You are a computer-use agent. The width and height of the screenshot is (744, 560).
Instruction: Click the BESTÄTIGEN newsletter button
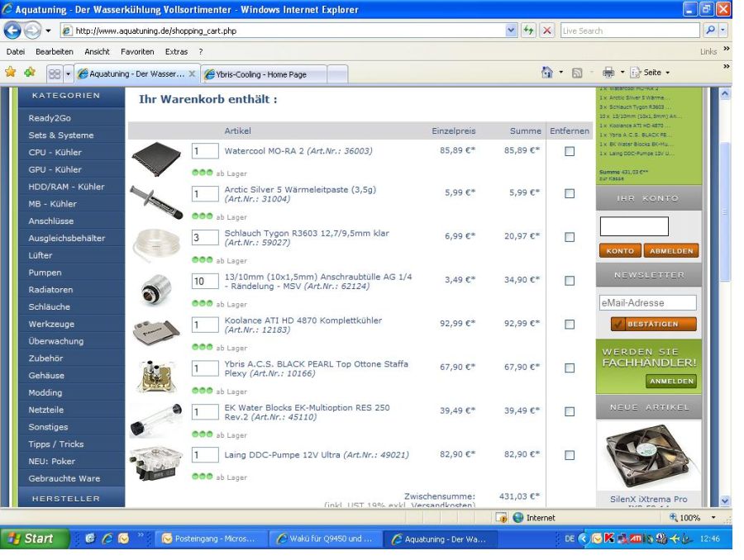653,324
